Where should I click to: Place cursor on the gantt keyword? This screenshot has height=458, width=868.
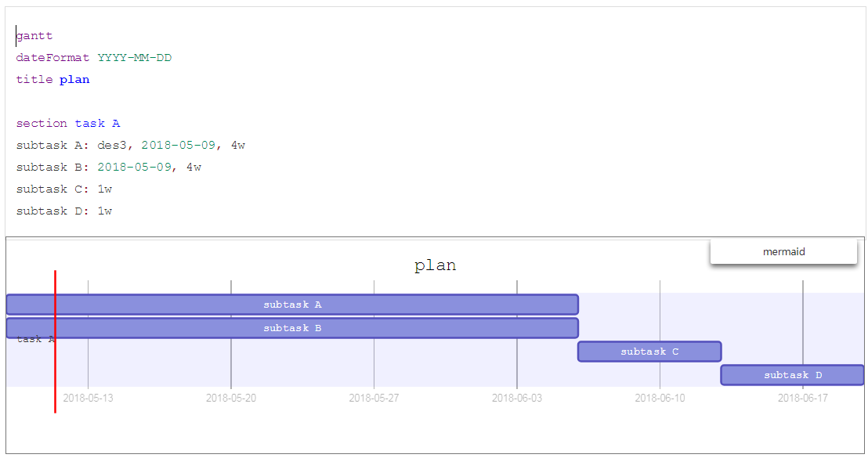(34, 35)
